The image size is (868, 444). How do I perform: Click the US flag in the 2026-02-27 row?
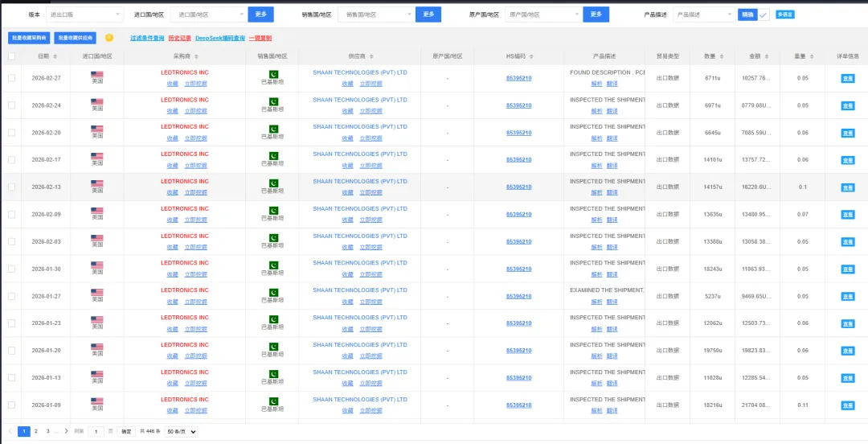pos(97,74)
